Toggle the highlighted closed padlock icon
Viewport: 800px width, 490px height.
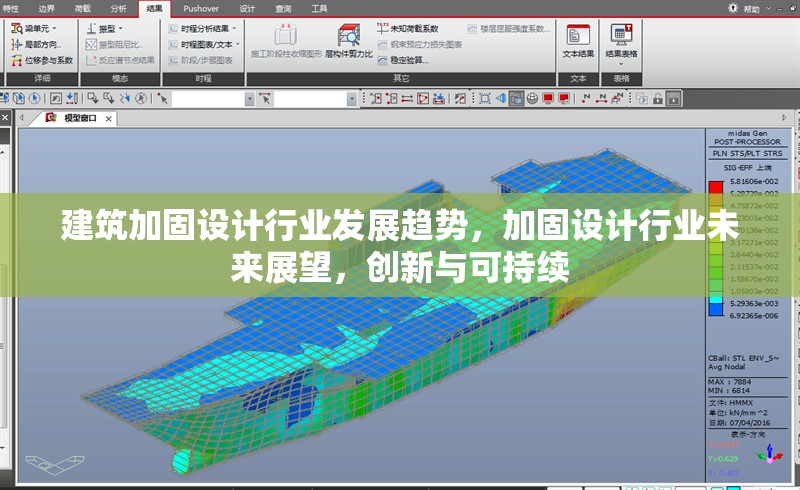coord(673,99)
